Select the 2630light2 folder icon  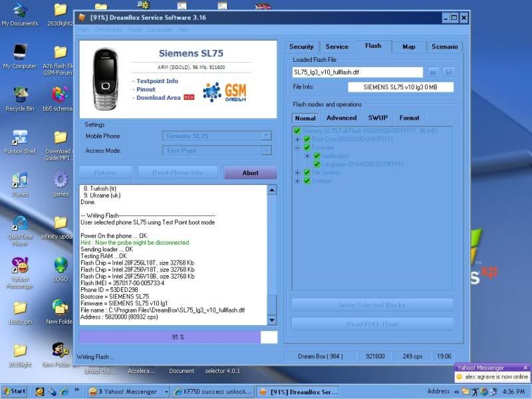click(x=61, y=14)
